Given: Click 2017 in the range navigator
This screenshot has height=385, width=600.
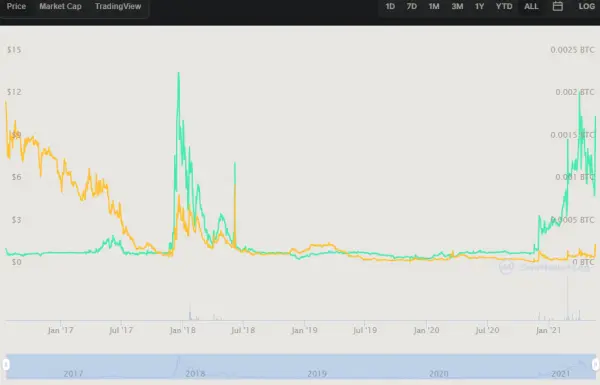Looking at the screenshot, I should click(73, 374).
